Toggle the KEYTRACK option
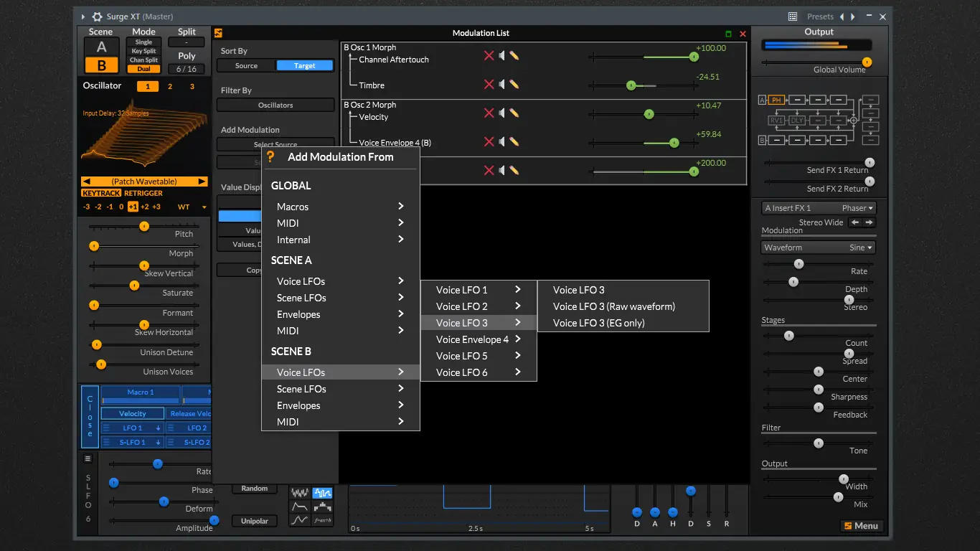 tap(101, 193)
